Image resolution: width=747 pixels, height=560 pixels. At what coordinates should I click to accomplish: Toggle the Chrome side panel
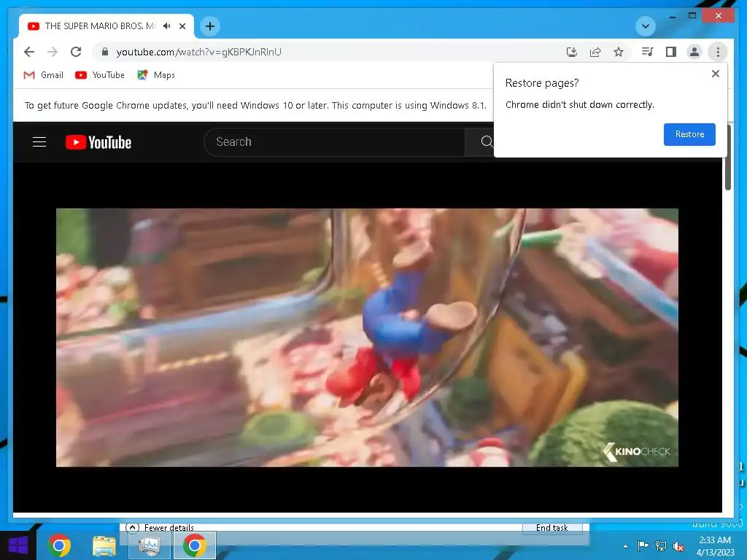671,52
